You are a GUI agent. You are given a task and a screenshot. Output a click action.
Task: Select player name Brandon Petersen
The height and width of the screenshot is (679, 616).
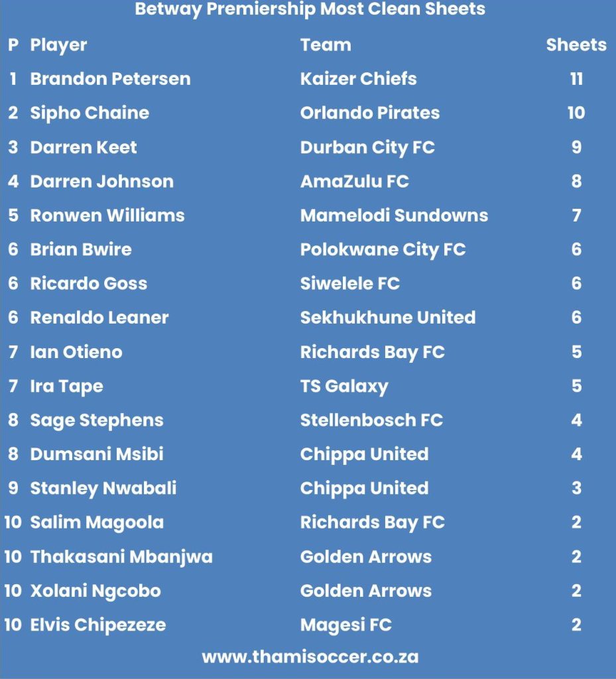coord(110,79)
